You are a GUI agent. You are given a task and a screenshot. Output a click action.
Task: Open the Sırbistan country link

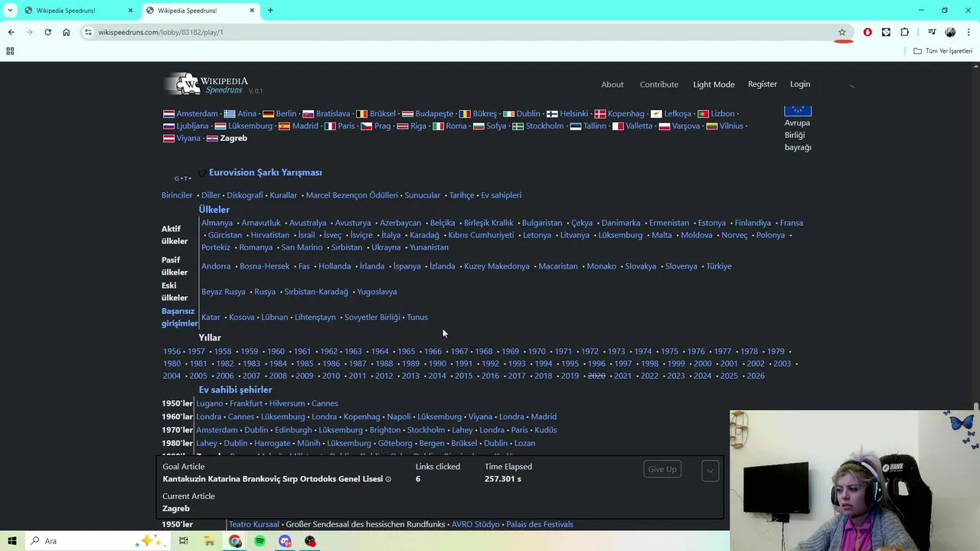pos(347,248)
